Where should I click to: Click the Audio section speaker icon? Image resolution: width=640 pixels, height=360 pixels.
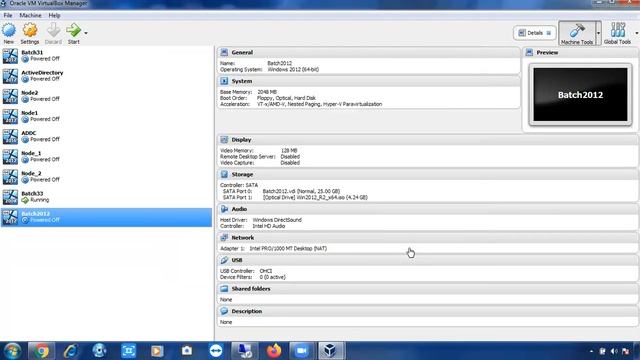pyautogui.click(x=224, y=209)
